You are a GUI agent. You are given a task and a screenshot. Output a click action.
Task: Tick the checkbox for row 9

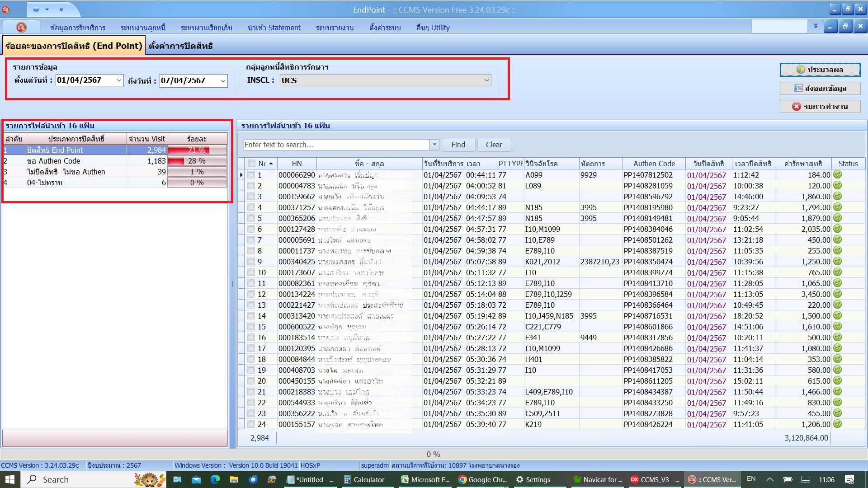(251, 262)
